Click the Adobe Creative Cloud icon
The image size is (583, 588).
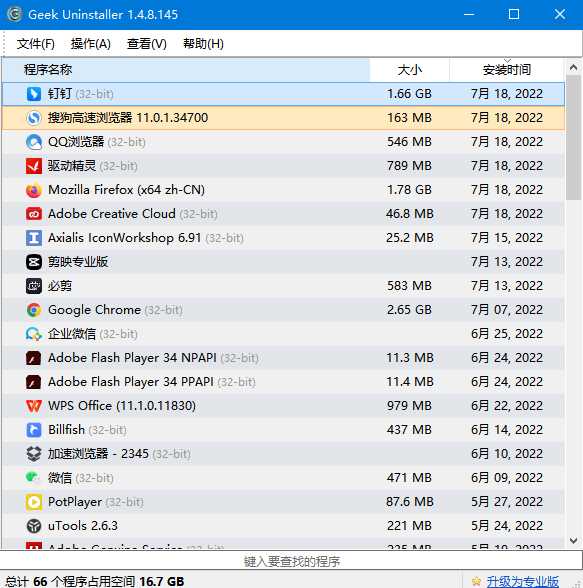click(x=34, y=214)
